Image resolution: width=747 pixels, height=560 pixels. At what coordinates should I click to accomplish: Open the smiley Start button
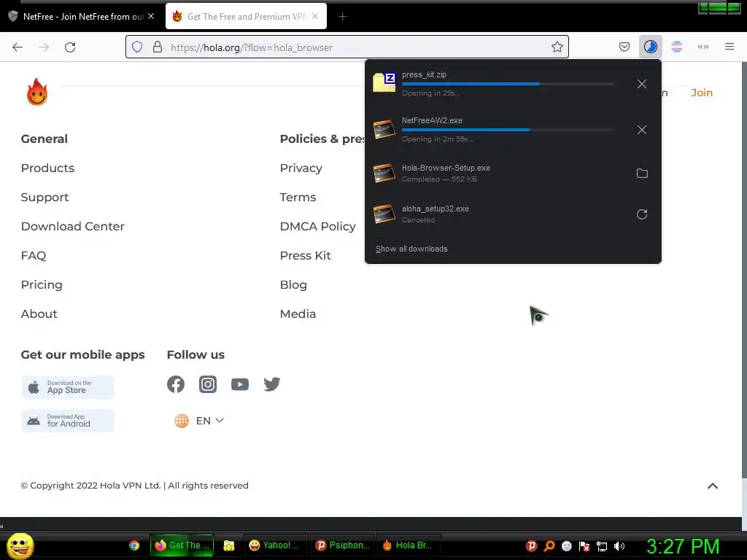point(20,545)
